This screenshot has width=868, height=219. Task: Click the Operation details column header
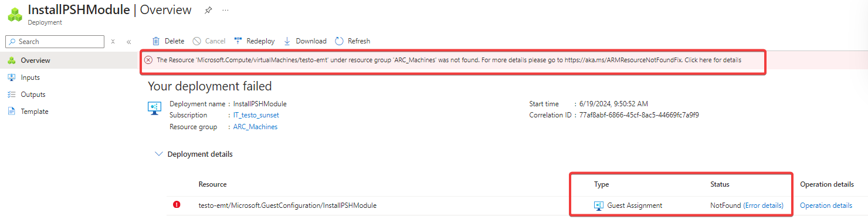827,184
